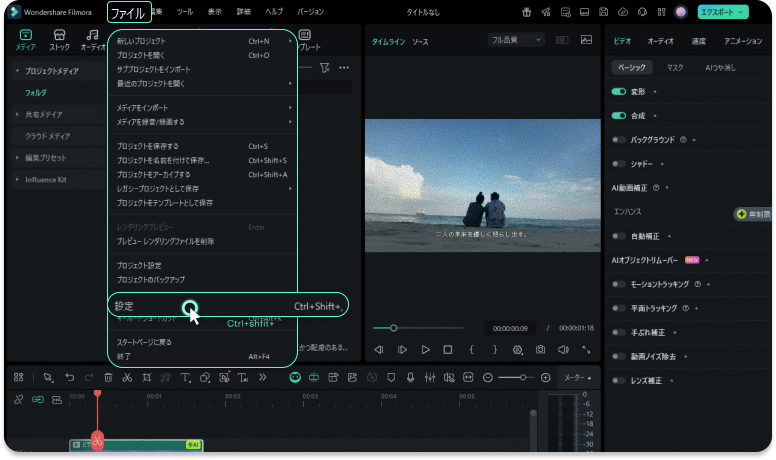Viewport: 776px width, 460px height.
Task: Enable the バックグラウンド toggle
Action: pyautogui.click(x=618, y=139)
